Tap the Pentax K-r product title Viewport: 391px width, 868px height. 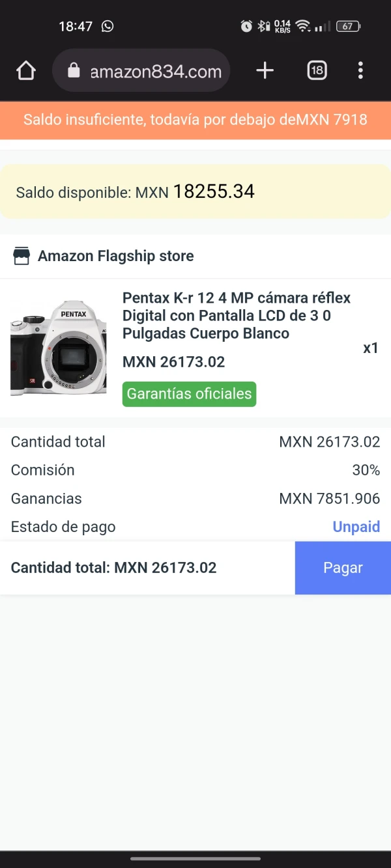237,316
